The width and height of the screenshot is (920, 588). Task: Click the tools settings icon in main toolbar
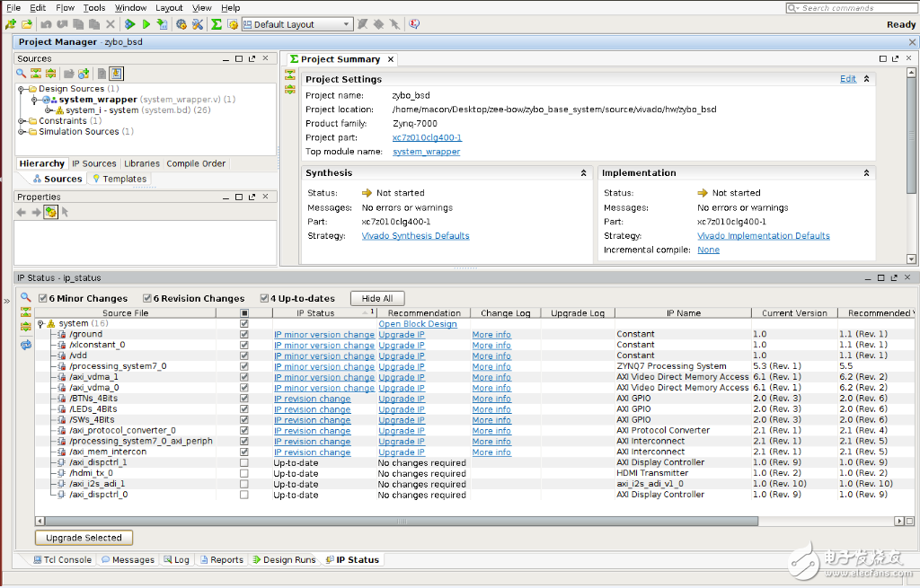pyautogui.click(x=198, y=24)
